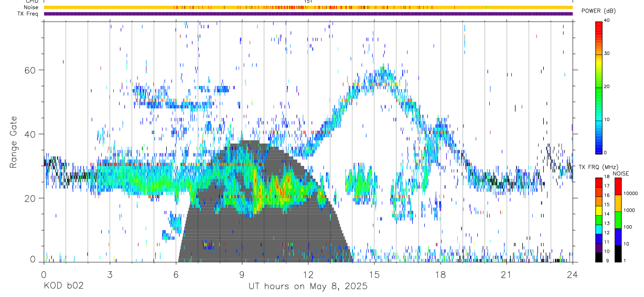Screen dimensions: 644x297
Task: Click the KOD b02 radar beam label
Action: (63, 286)
